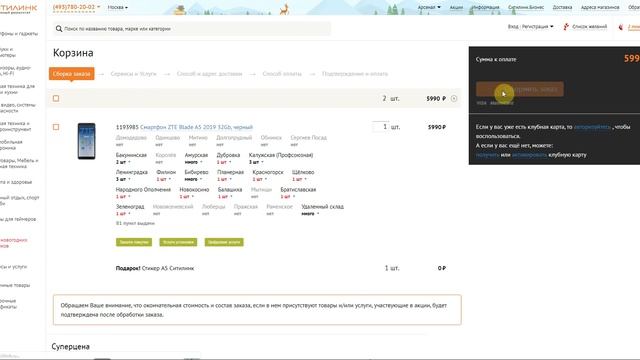Go to Способ и адрес доставки step
This screenshot has height=360, width=640.
click(x=209, y=74)
